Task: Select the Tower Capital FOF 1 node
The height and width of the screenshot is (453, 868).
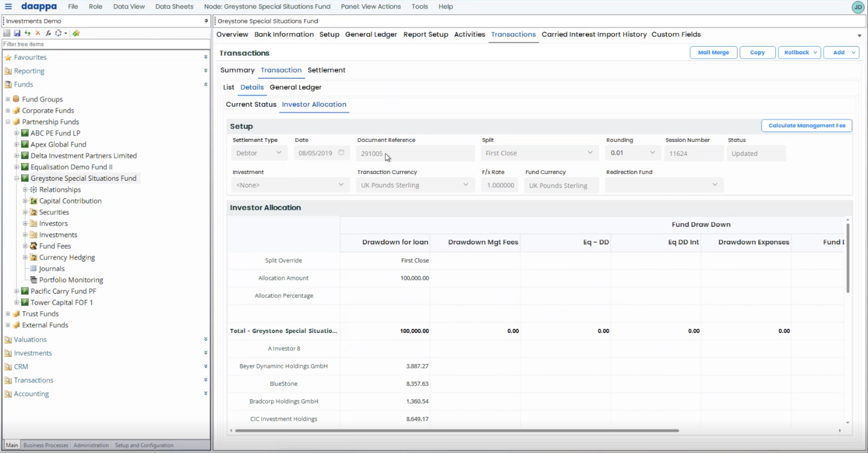Action: tap(62, 302)
